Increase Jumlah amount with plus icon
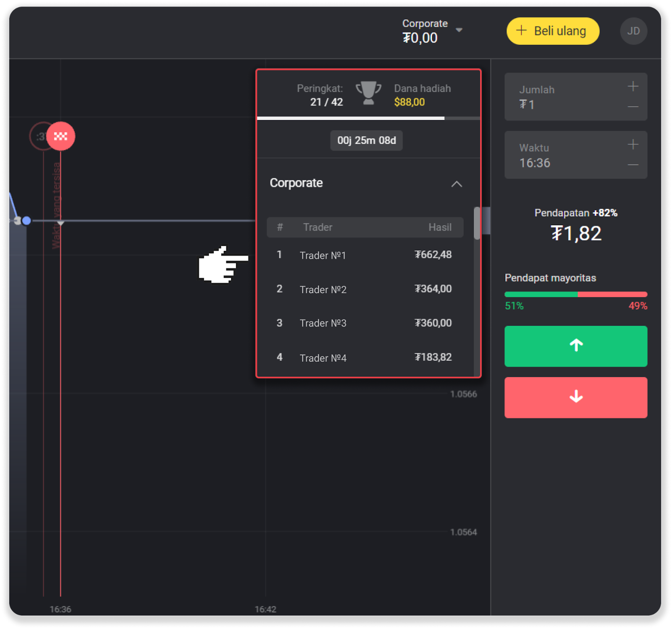Viewport: 672px width, 629px height. coord(633,87)
